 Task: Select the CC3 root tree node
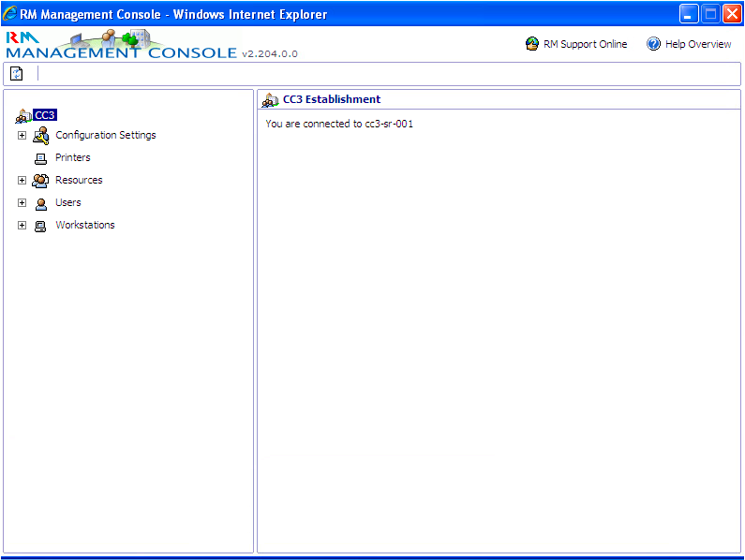[45, 115]
